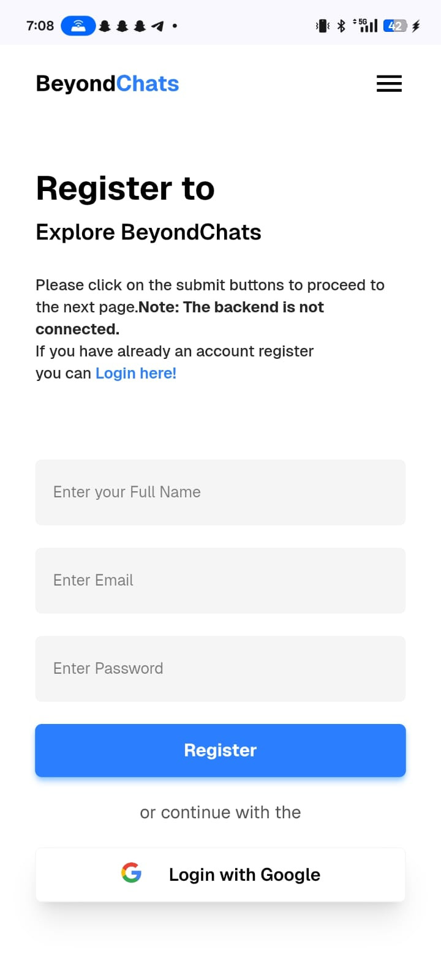This screenshot has width=441, height=980.
Task: Select the Enter Email input field
Action: (221, 581)
